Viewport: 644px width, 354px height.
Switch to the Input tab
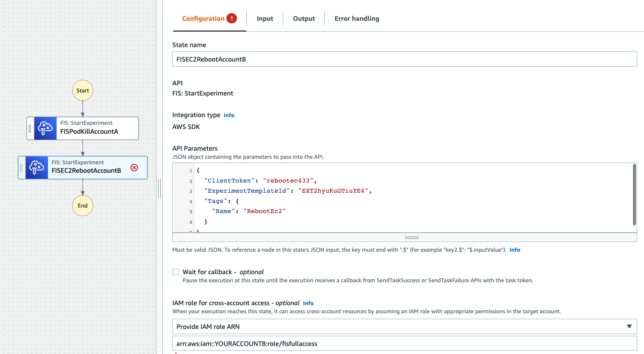(265, 19)
